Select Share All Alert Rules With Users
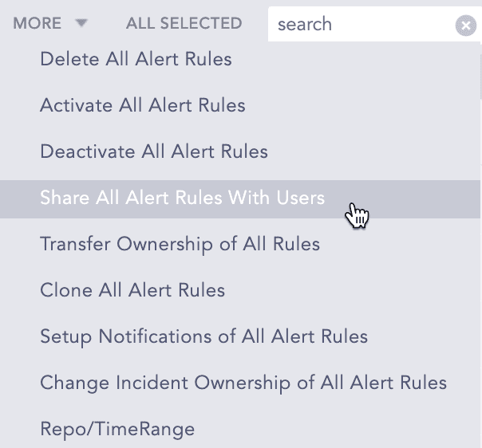 [x=183, y=198]
